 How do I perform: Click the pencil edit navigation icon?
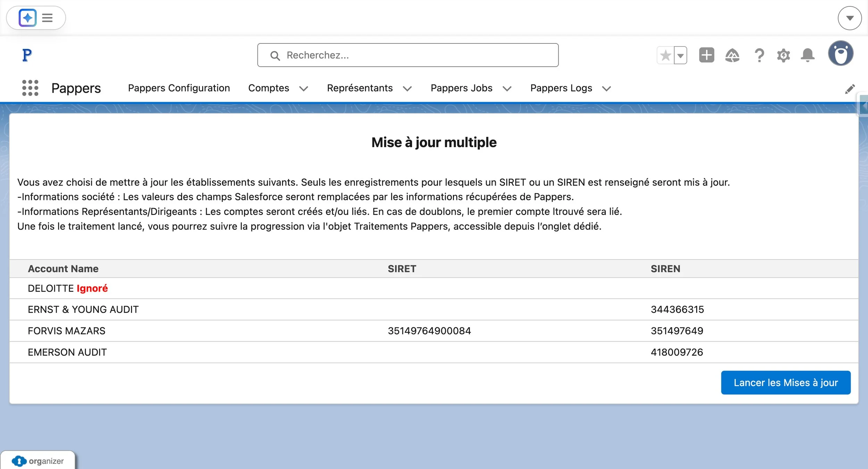(x=850, y=89)
